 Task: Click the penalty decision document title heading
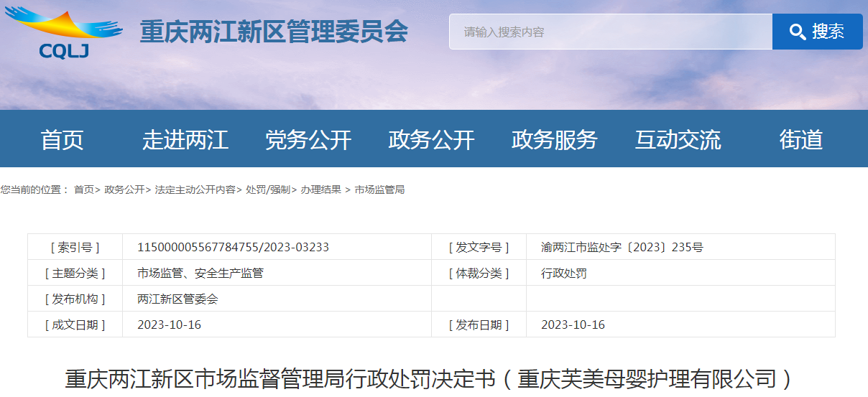click(430, 379)
